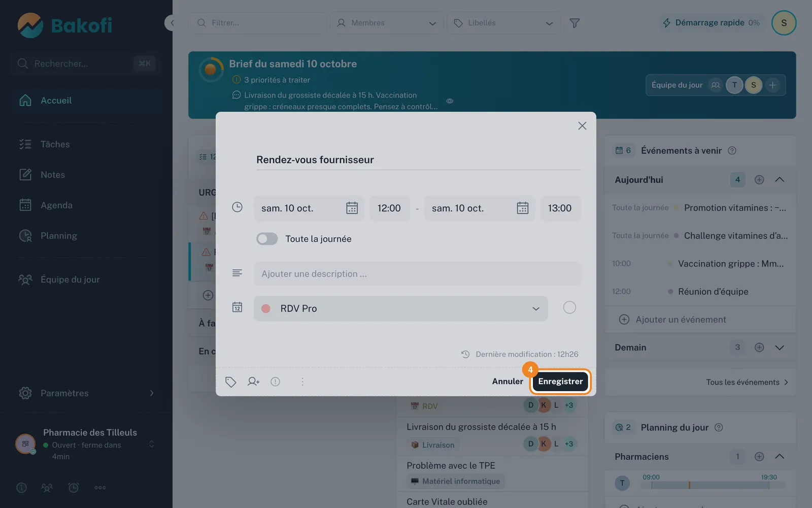Click the info icon in sidebar bottom bar
812x508 pixels.
(x=21, y=488)
